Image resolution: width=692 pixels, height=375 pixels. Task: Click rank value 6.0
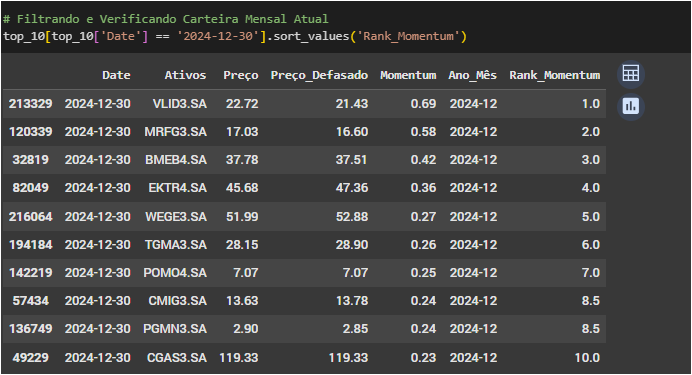[591, 244]
